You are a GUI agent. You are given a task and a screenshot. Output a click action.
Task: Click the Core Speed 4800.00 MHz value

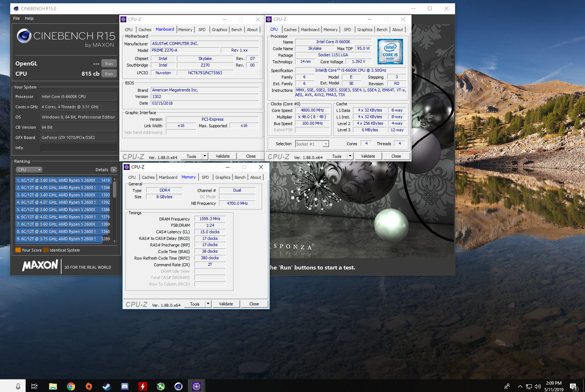click(312, 110)
